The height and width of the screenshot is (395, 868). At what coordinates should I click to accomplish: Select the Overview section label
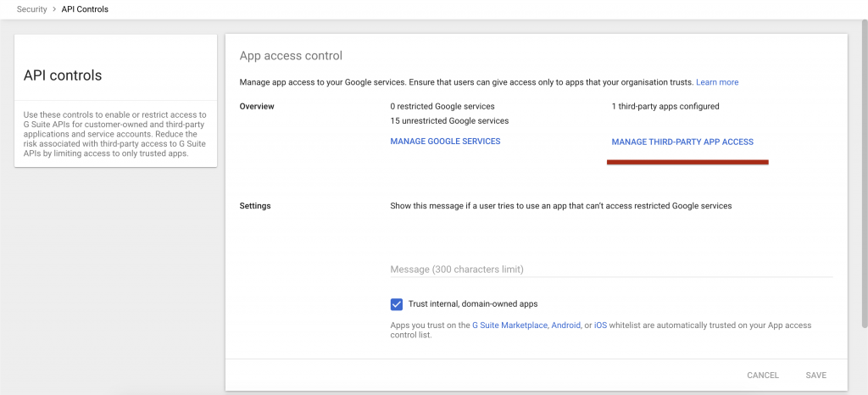[258, 107]
